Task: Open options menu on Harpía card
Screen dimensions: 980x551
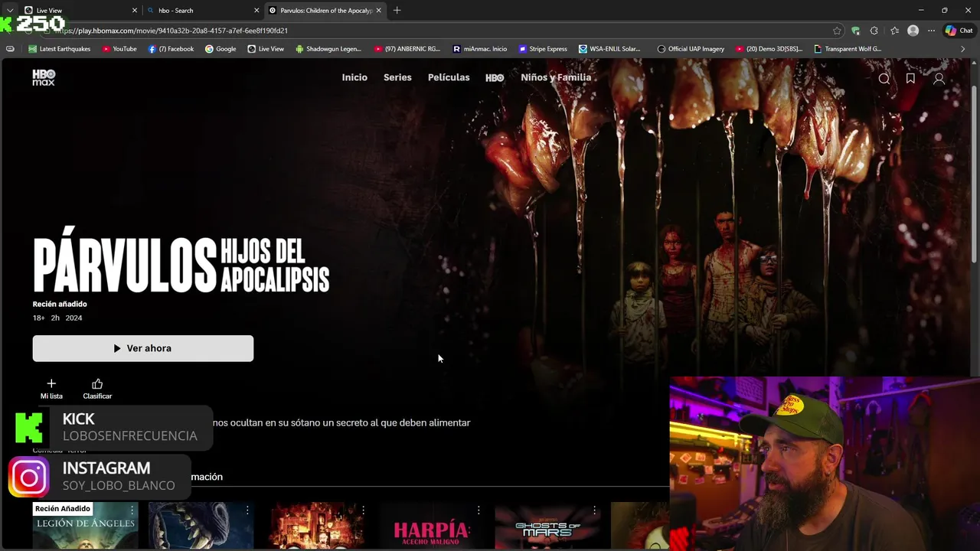Action: (479, 510)
